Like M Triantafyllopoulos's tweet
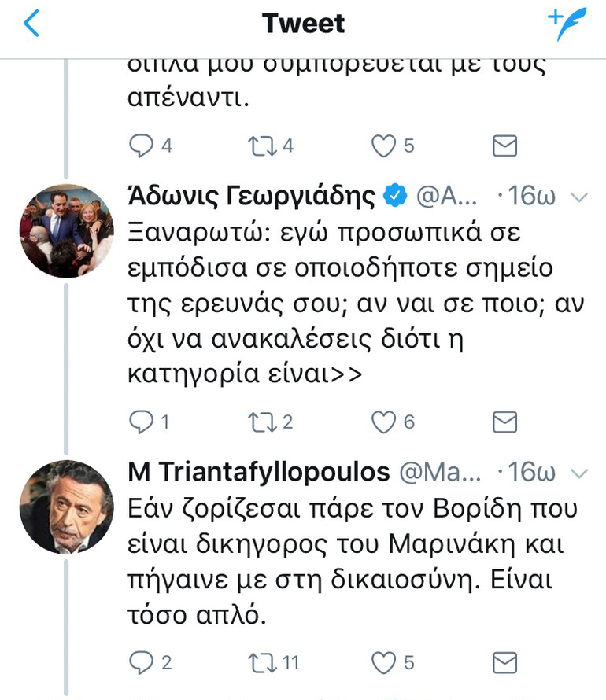Viewport: 606px width, 700px height. pos(383,661)
